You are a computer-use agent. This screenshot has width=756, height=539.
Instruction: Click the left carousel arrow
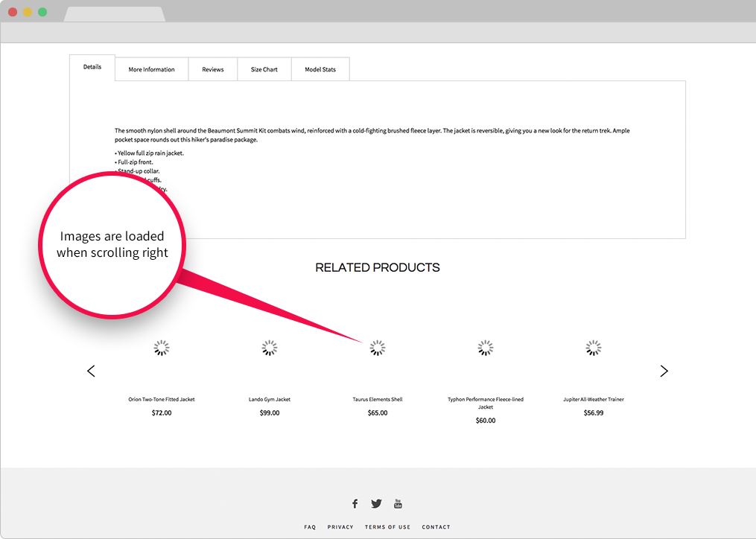click(91, 371)
